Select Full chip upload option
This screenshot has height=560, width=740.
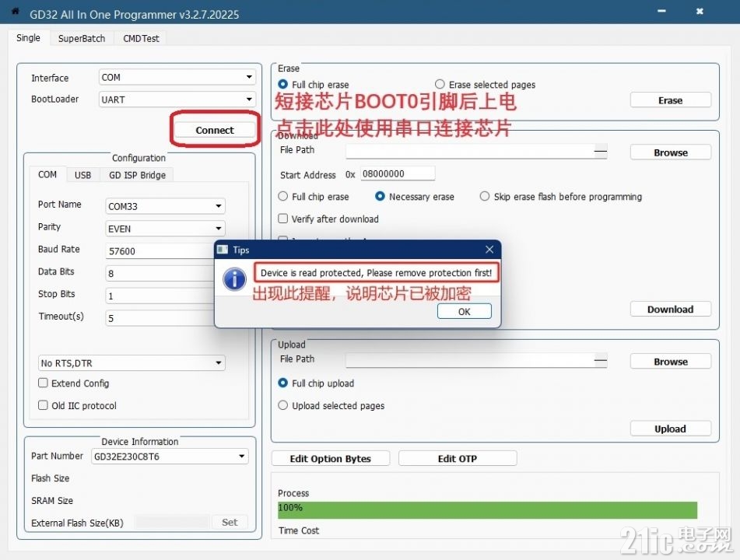coord(282,383)
